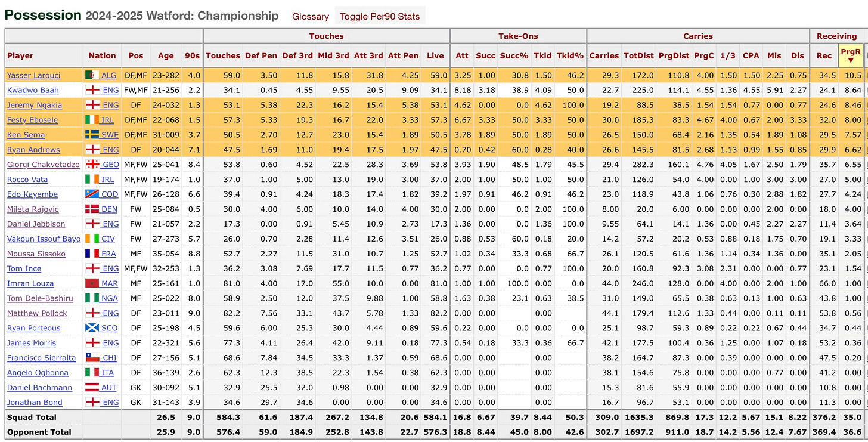Click DR Congo flag in Kayembe row
This screenshot has height=442, width=868.
pos(93,194)
